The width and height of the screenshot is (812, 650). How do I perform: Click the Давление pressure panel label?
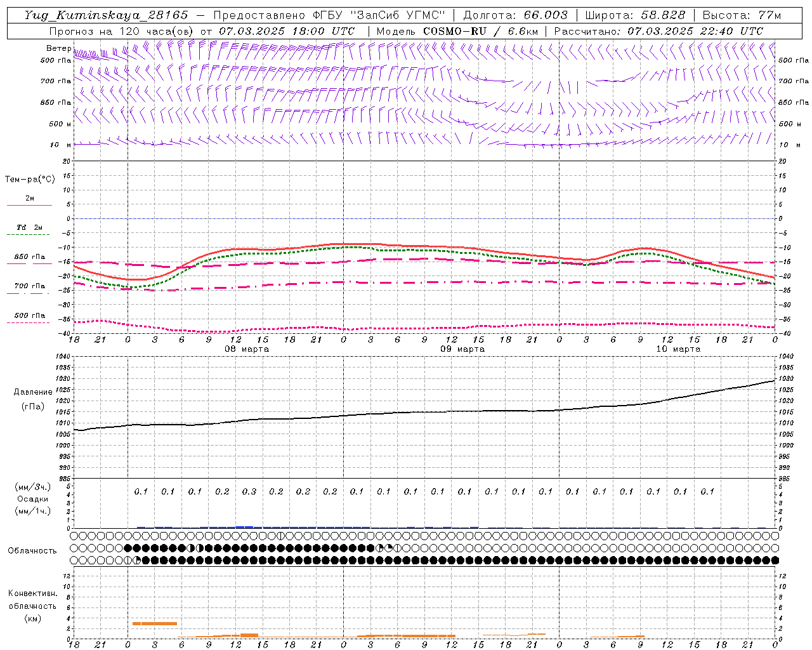(32, 392)
